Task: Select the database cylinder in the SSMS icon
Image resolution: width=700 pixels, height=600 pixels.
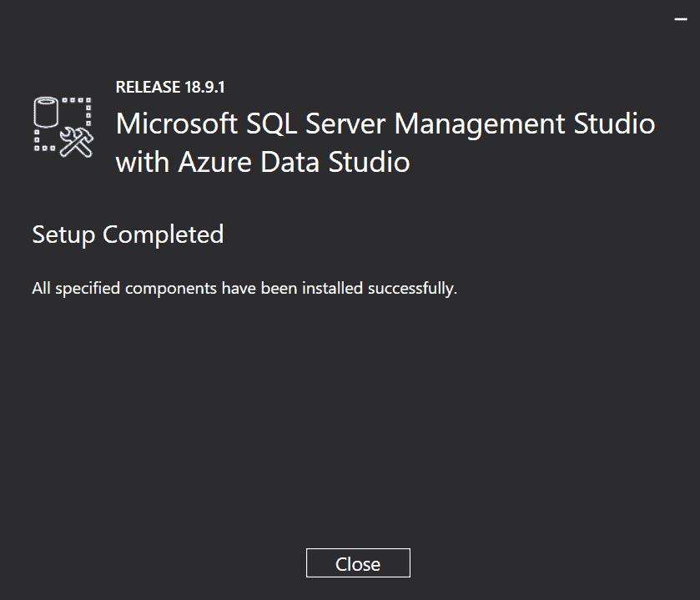Action: tap(46, 111)
